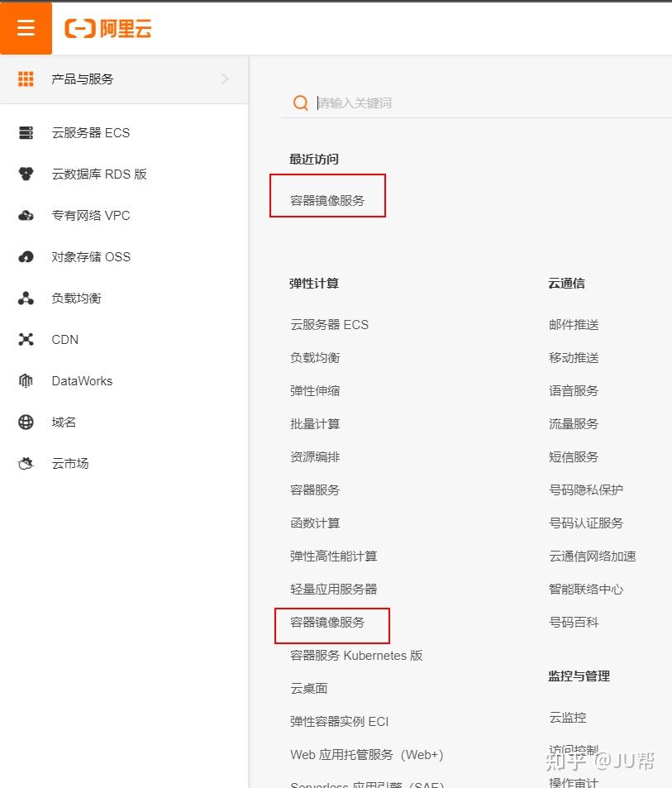This screenshot has width=672, height=788.
Task: Click the 云服务器 ECS server icon
Action: point(26,132)
